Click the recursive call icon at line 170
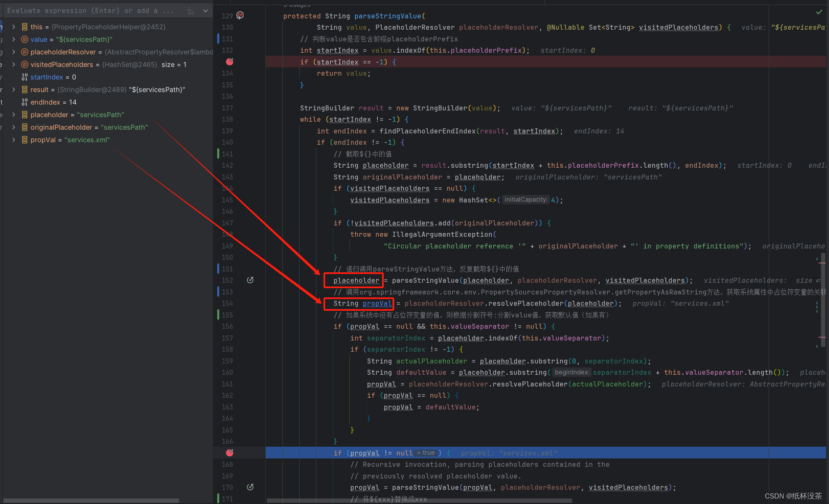The image size is (829, 504). tap(250, 487)
